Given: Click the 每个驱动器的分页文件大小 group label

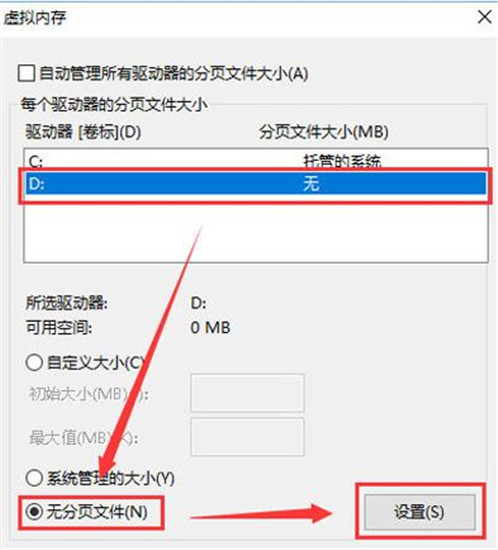Looking at the screenshot, I should coord(114,105).
